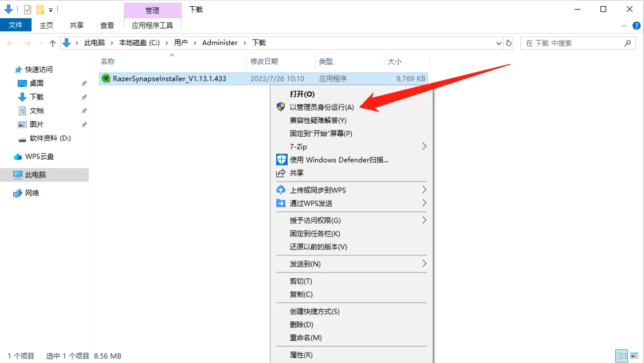Select 快速访问 in the navigation pane

[38, 69]
